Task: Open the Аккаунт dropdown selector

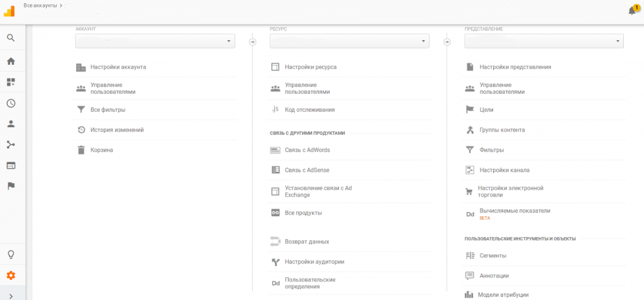Action: (x=155, y=41)
